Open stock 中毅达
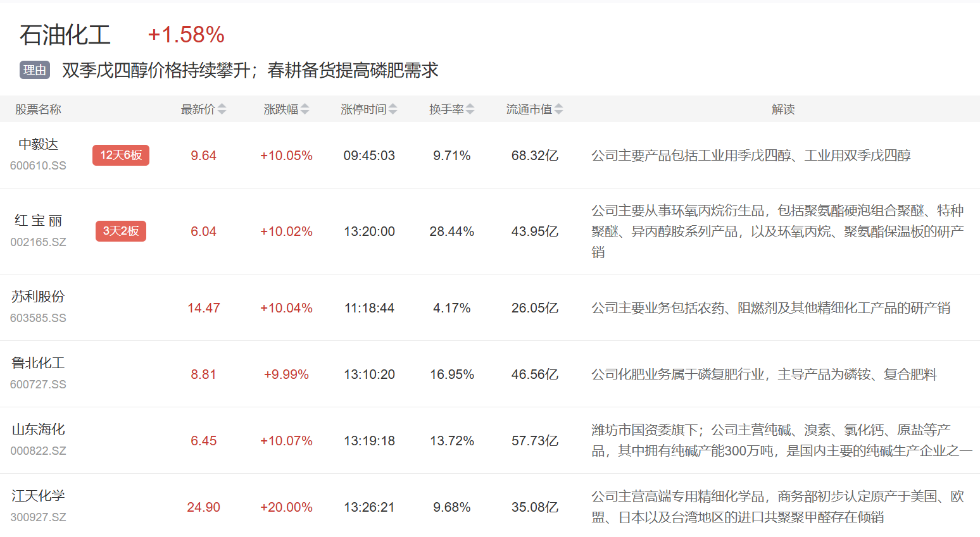Image resolution: width=980 pixels, height=537 pixels. pyautogui.click(x=38, y=144)
